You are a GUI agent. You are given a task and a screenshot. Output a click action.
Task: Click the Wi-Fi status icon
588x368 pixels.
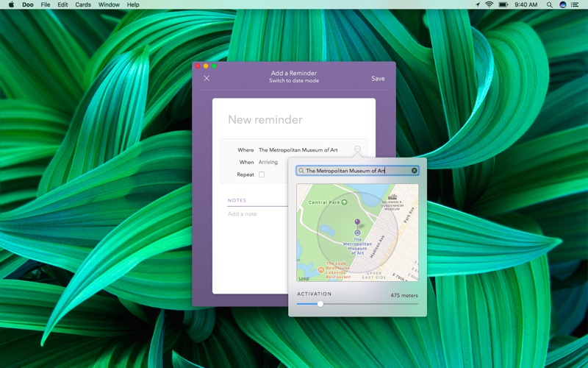[x=489, y=4]
